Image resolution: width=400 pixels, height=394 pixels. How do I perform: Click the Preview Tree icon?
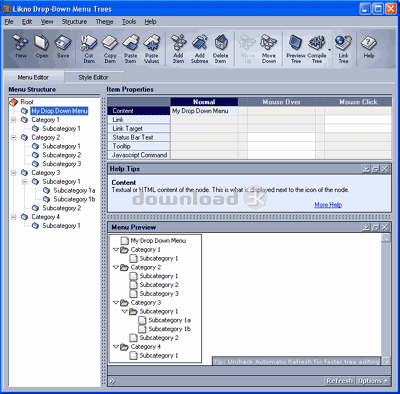pos(296,49)
